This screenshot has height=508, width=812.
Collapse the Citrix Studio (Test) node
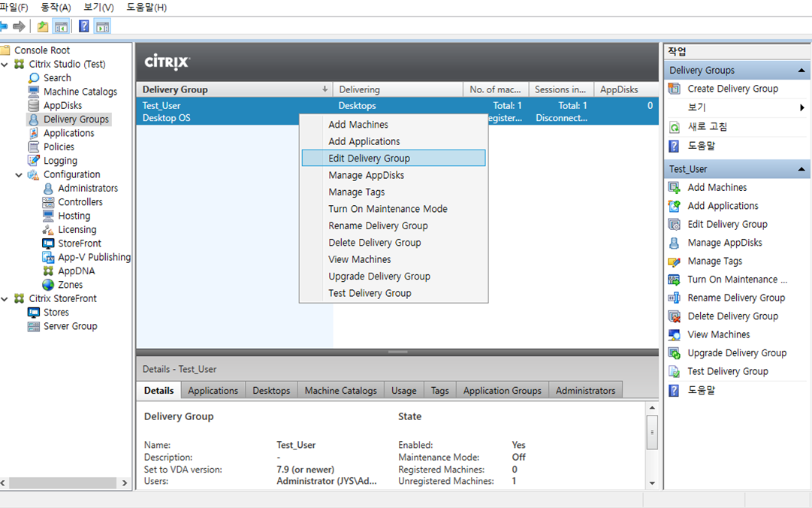click(5, 64)
